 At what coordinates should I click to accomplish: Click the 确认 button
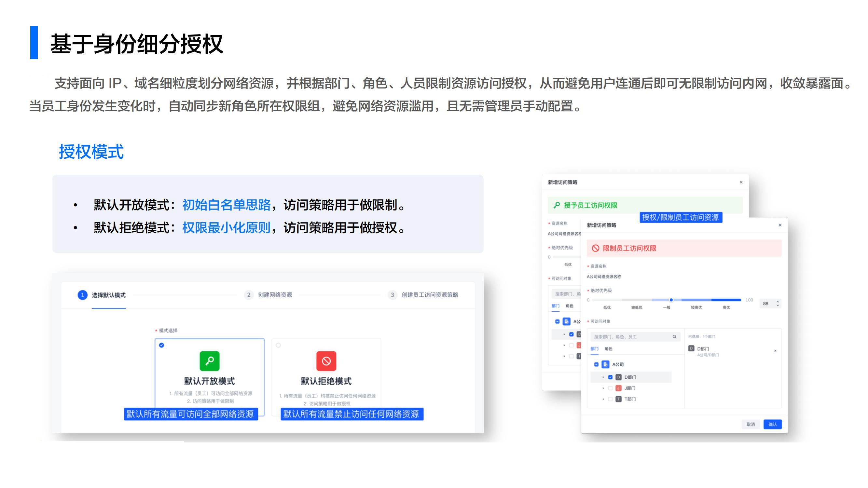tap(773, 424)
